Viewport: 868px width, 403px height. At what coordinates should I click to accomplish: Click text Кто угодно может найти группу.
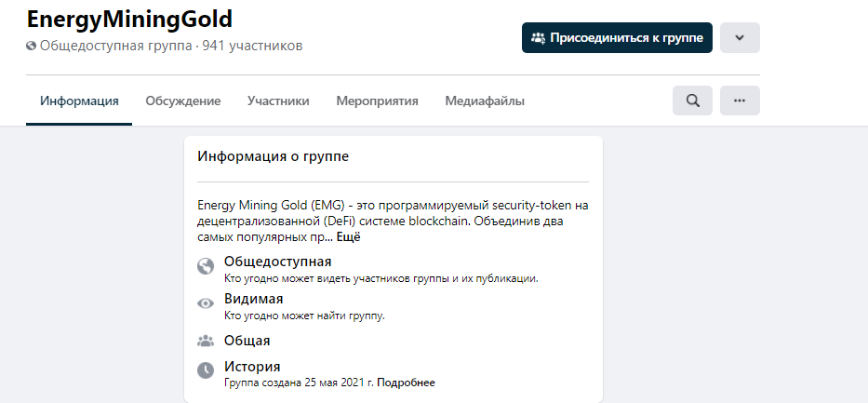[304, 316]
